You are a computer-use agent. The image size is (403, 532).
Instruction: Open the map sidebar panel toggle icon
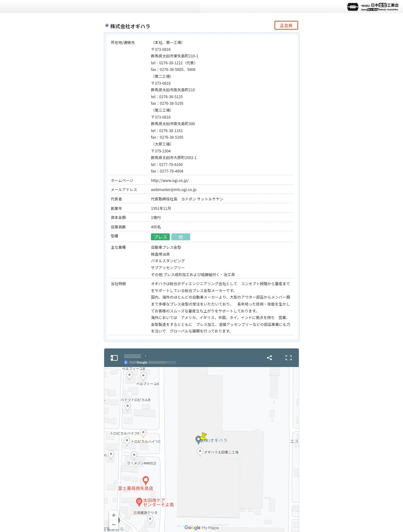[114, 358]
